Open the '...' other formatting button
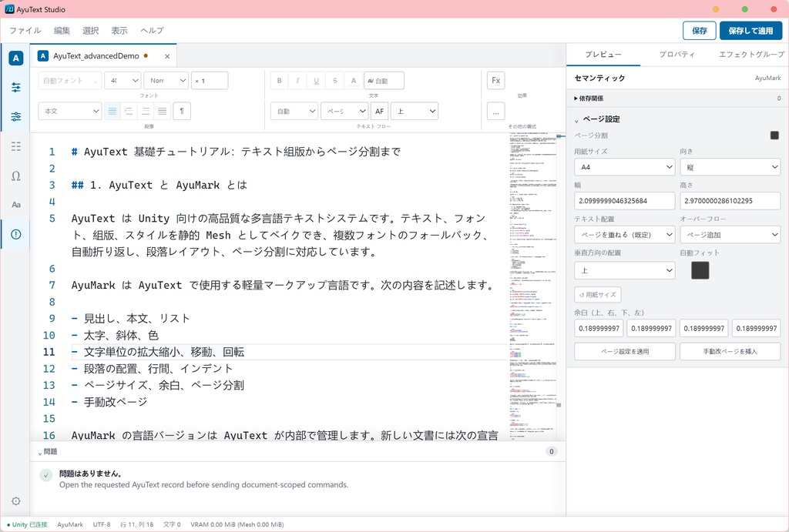789x532 pixels. (495, 111)
